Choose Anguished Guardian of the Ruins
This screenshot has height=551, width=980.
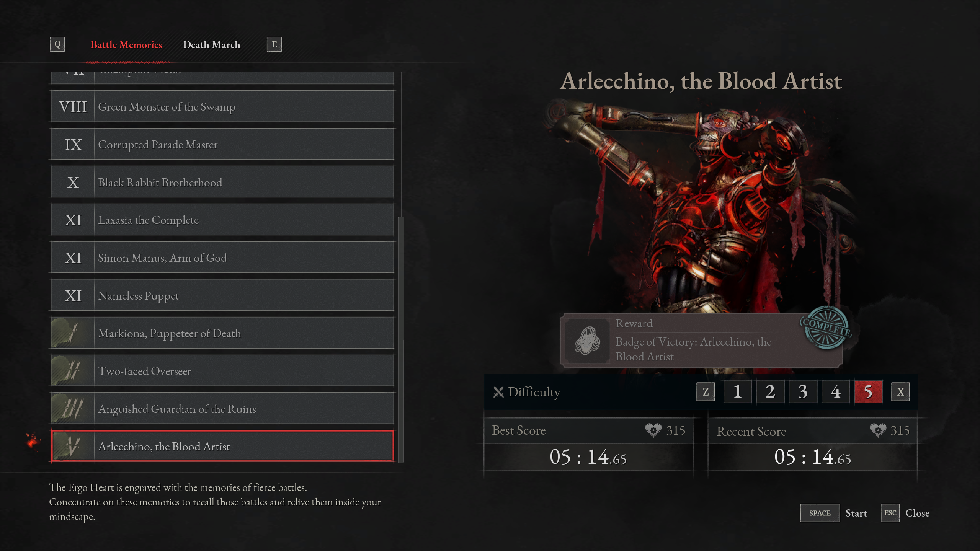[222, 409]
